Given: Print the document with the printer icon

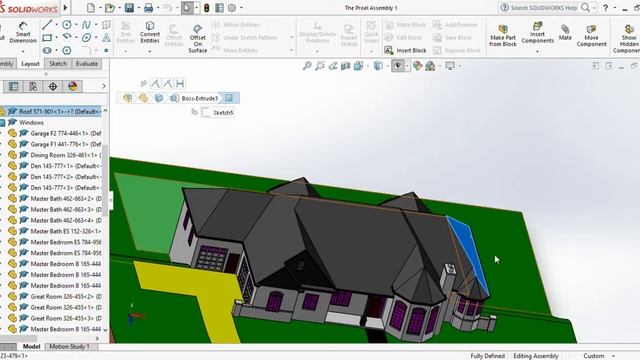Looking at the screenshot, I should (x=149, y=8).
